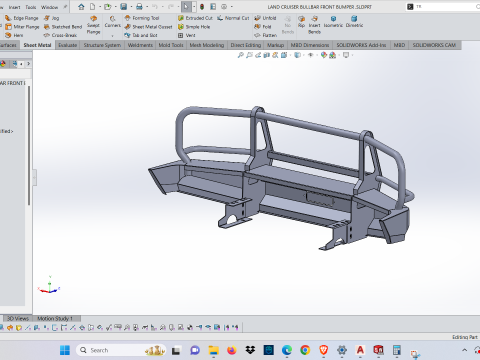Screen dimensions: 480x360
Task: Open the Tools menu
Action: [31, 7]
